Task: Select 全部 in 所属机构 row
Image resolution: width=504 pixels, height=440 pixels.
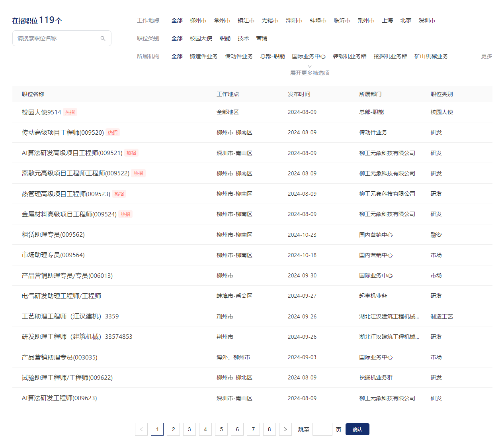Action: click(177, 56)
